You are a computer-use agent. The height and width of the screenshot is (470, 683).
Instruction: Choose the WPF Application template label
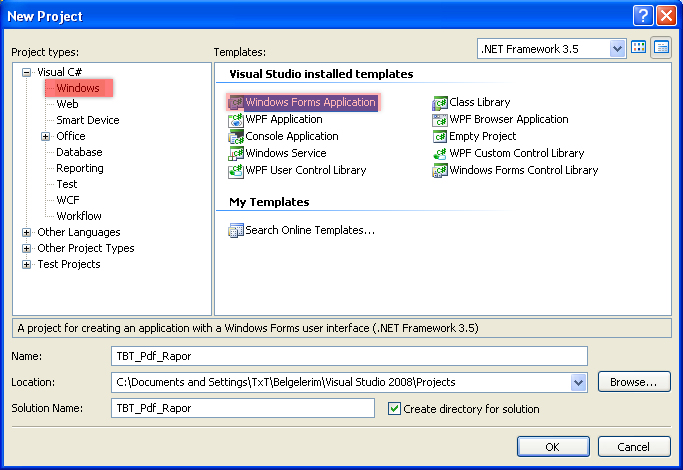[284, 119]
